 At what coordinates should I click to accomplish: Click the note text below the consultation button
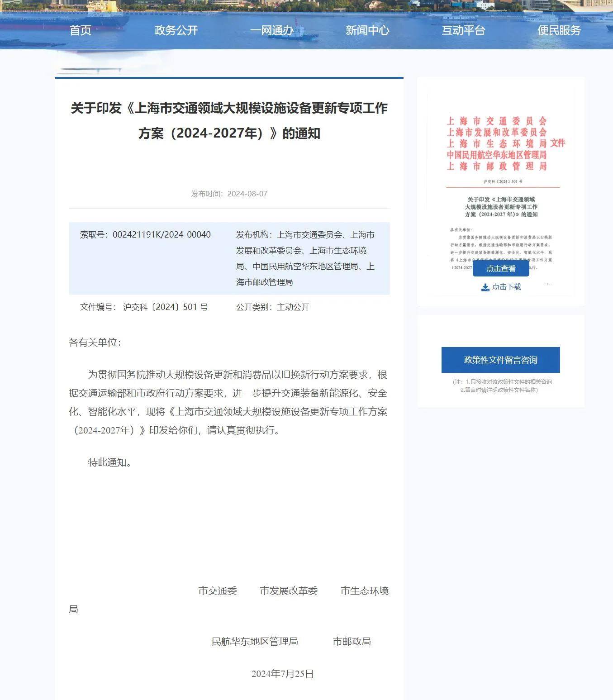(501, 385)
